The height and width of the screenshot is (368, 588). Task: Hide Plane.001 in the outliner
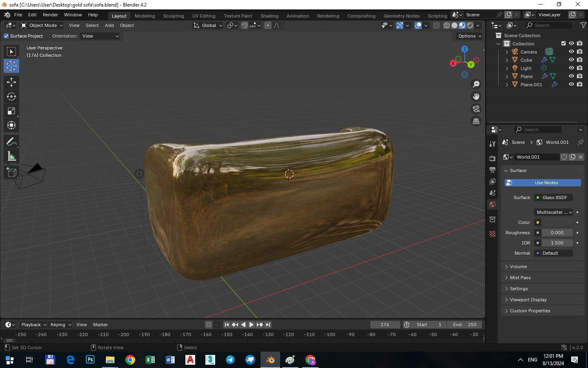(571, 84)
